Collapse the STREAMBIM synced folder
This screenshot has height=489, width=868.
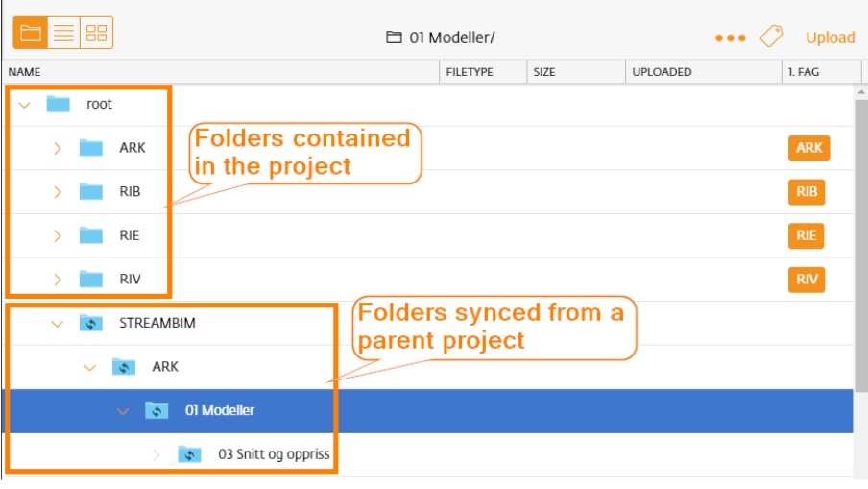pyautogui.click(x=57, y=324)
